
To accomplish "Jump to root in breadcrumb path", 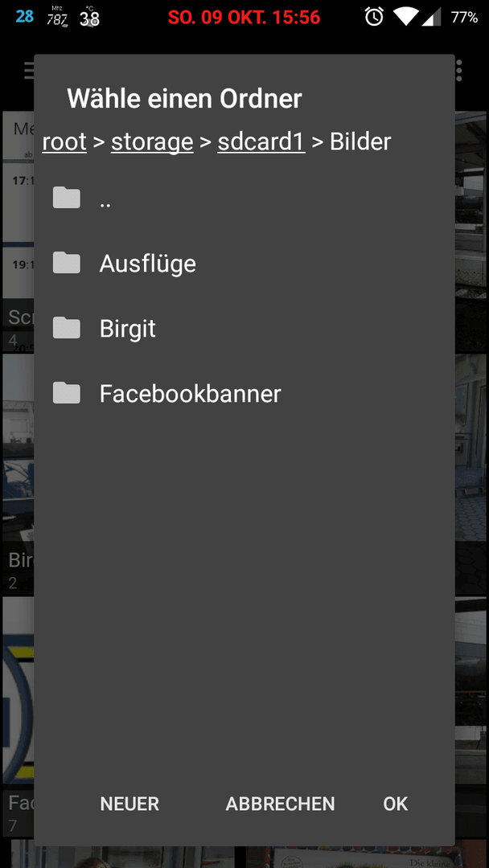I will click(x=64, y=141).
